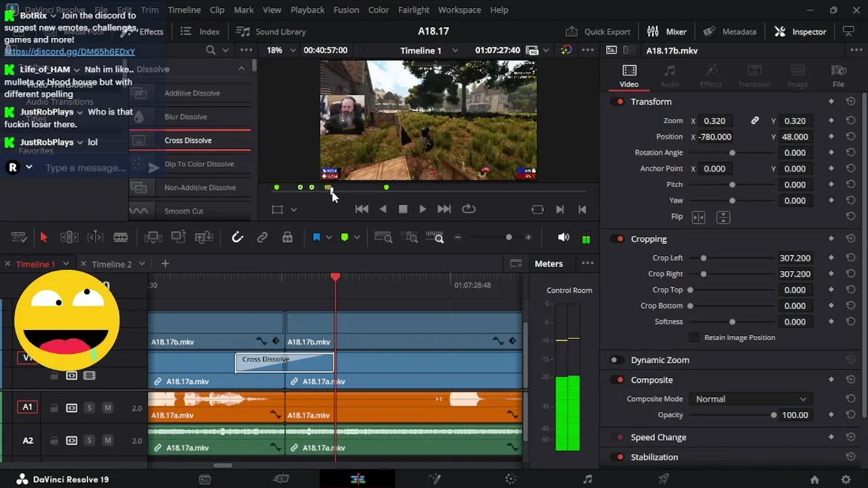Switch to the Timeline 2 tab
Image resolution: width=868 pixels, height=488 pixels.
(111, 264)
